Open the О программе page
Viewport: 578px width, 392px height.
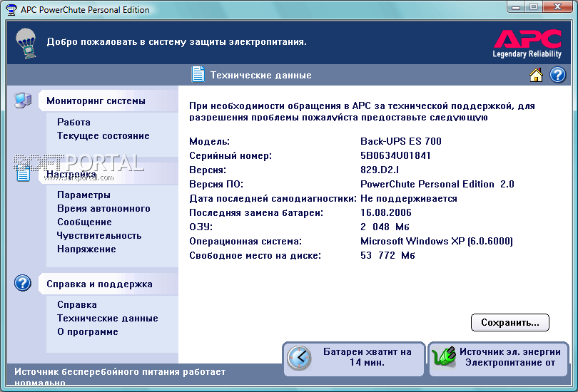pos(88,331)
